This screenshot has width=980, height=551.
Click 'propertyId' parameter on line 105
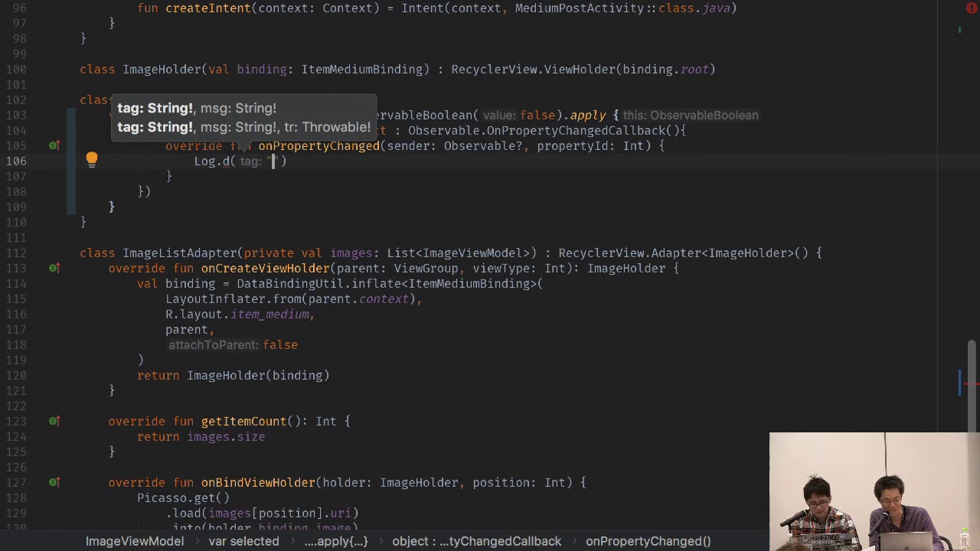pyautogui.click(x=572, y=145)
